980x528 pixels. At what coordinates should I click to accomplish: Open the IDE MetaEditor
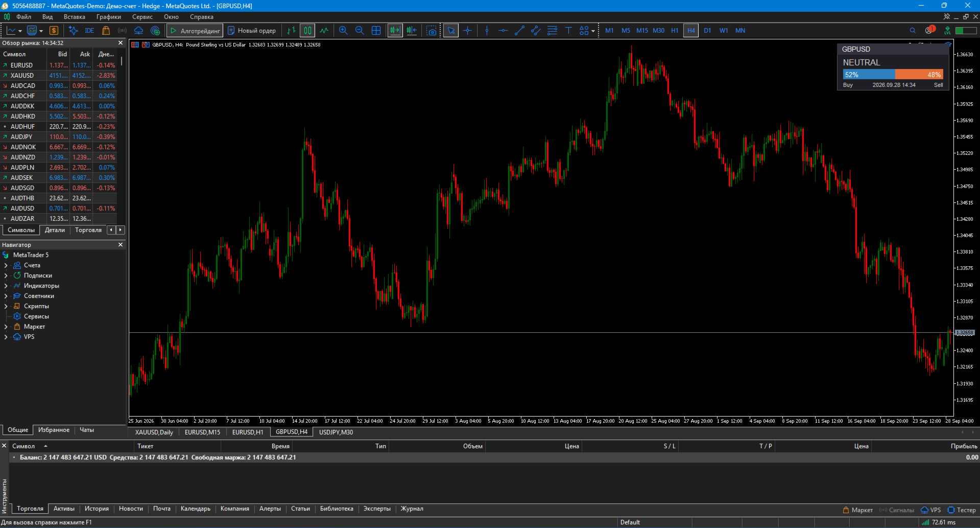[89, 31]
